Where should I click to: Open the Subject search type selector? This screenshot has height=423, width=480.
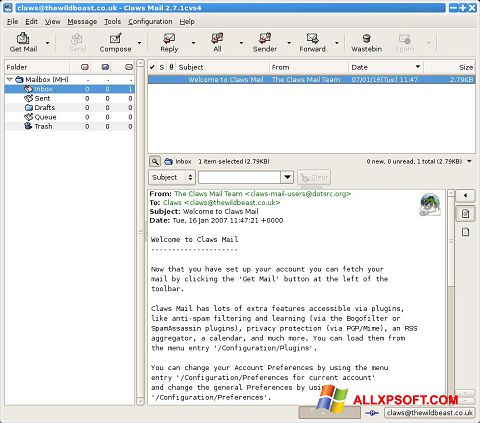172,177
